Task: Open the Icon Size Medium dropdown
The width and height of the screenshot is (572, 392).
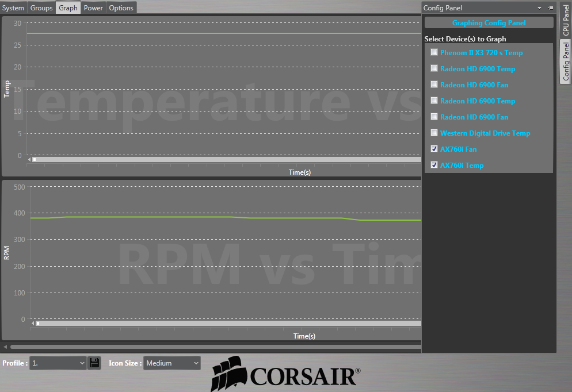Action: click(172, 363)
